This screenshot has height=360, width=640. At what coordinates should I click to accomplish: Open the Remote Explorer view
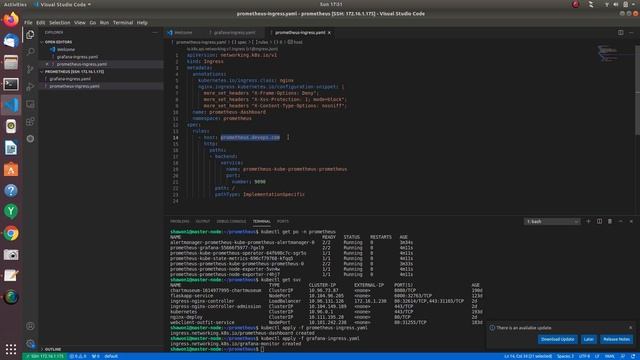30,104
